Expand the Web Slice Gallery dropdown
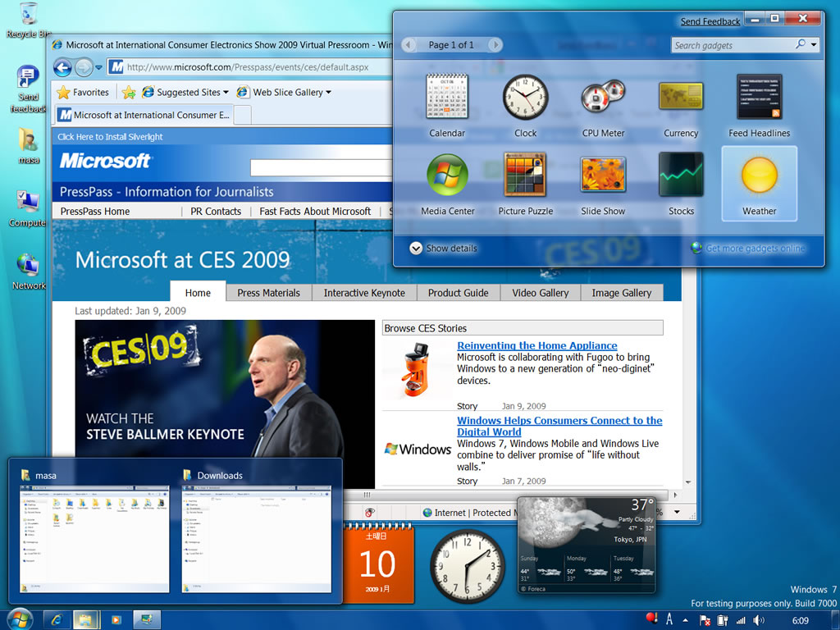Image resolution: width=840 pixels, height=630 pixels. [x=328, y=92]
